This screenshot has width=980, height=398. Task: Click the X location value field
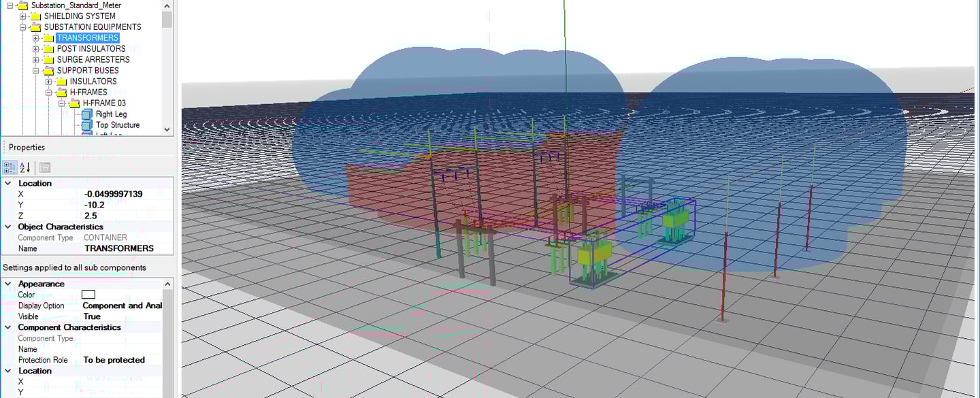(x=127, y=194)
